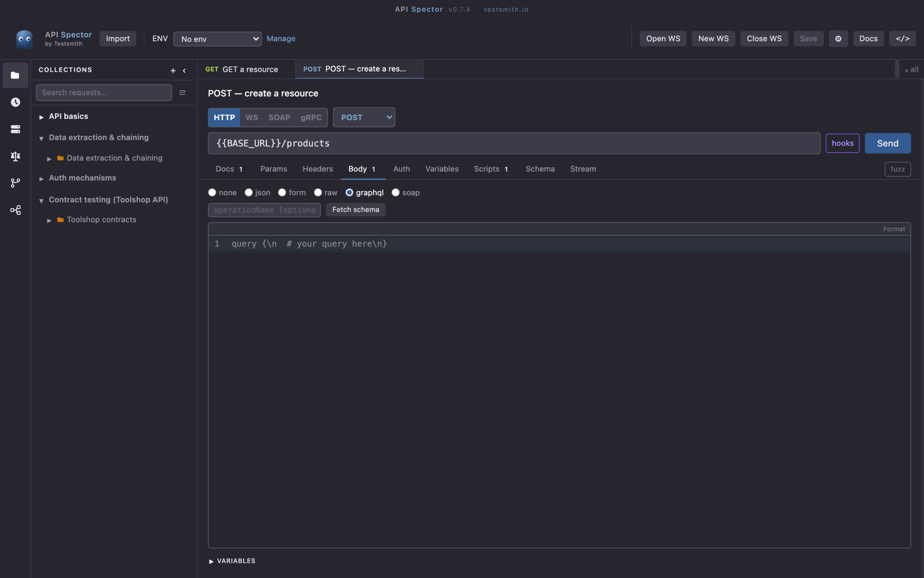This screenshot has height=578, width=924.
Task: Collapse the Data extraction & chaining collection
Action: click(x=42, y=138)
